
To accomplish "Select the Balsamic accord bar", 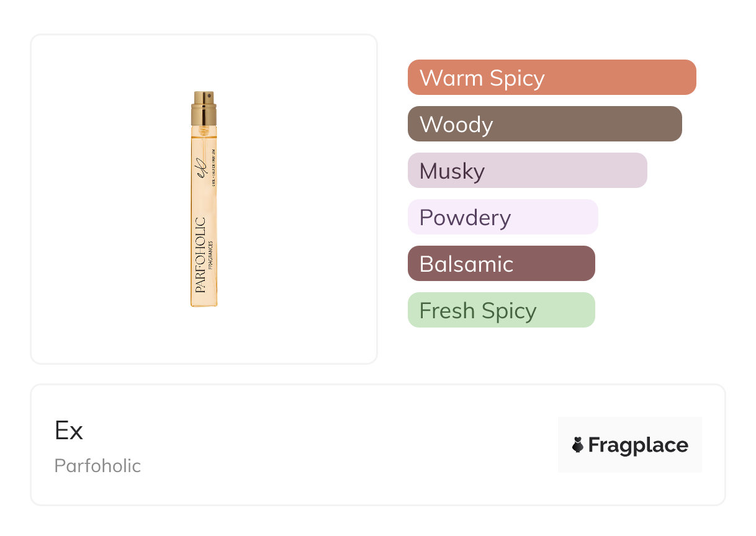I will point(501,264).
